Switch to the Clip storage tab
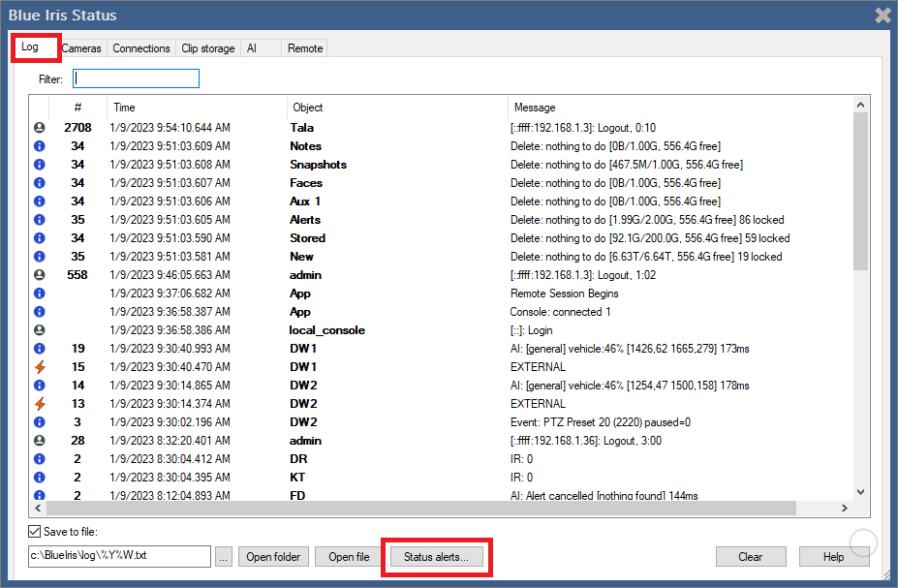898x588 pixels. (208, 48)
